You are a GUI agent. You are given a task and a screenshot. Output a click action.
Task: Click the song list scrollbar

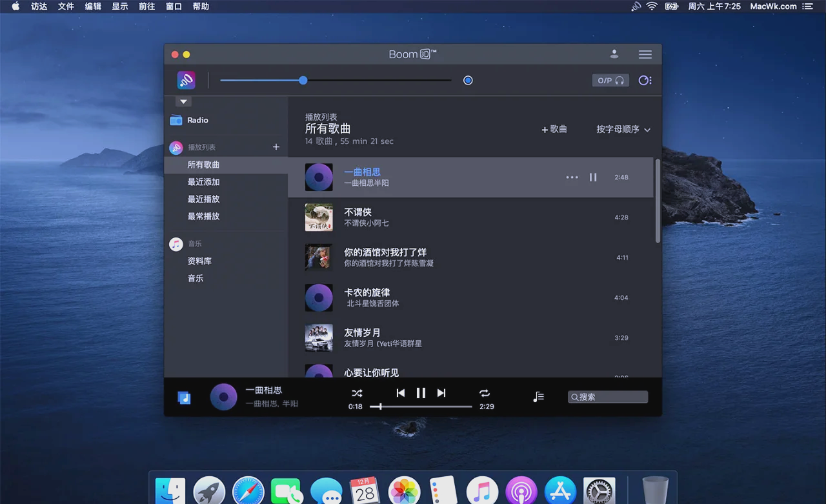point(658,200)
